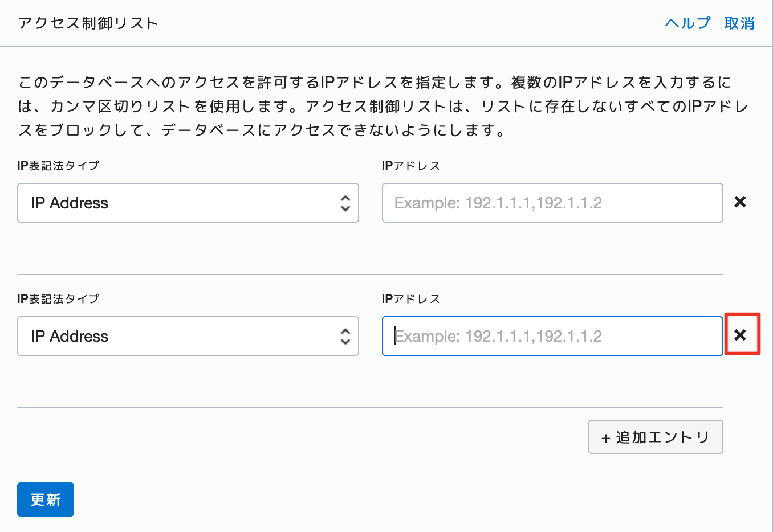
Task: Focus the first IPアドレス input field
Action: (552, 203)
